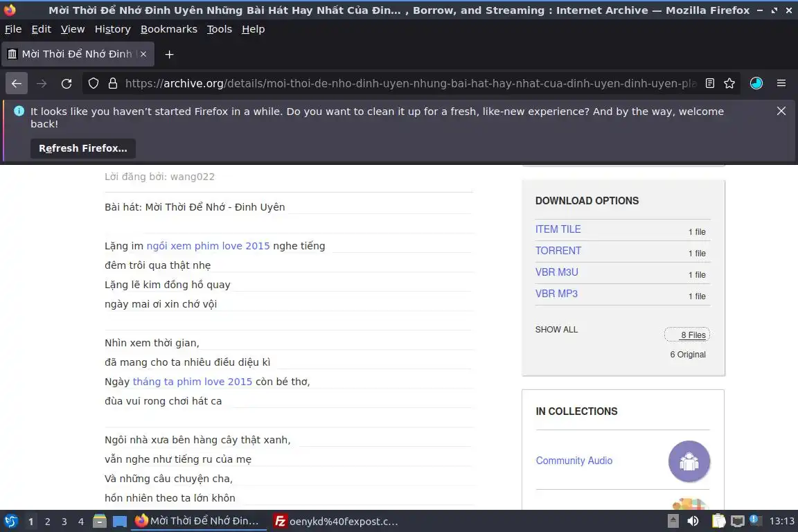Switch to workspace 3

click(x=64, y=522)
